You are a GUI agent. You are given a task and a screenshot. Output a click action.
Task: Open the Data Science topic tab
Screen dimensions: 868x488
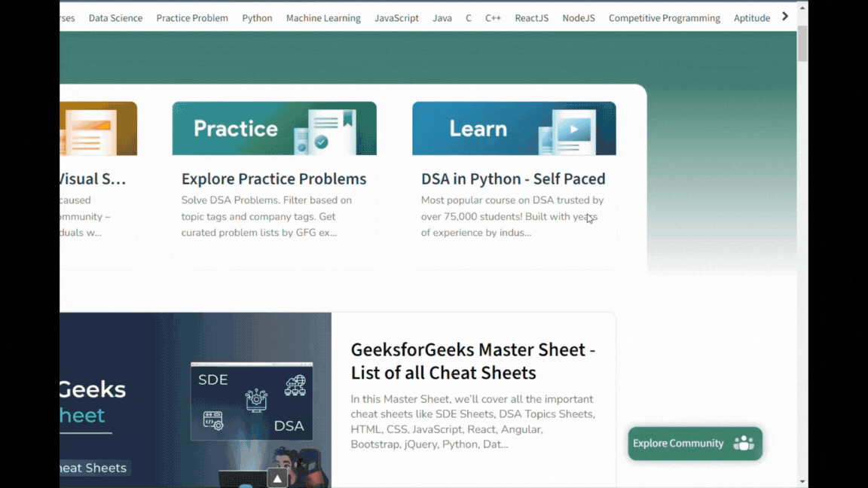(x=115, y=18)
